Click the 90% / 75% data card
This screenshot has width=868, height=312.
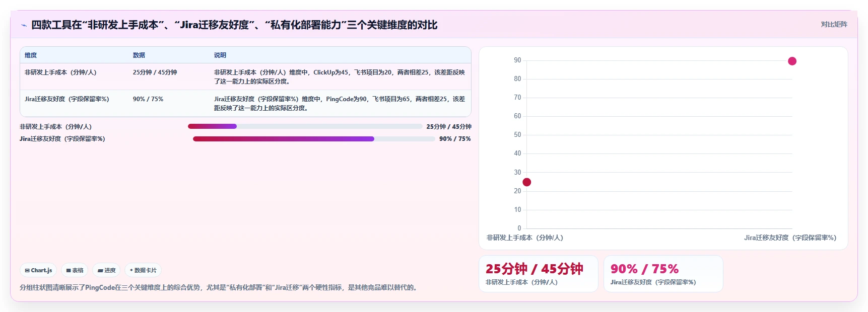click(663, 274)
